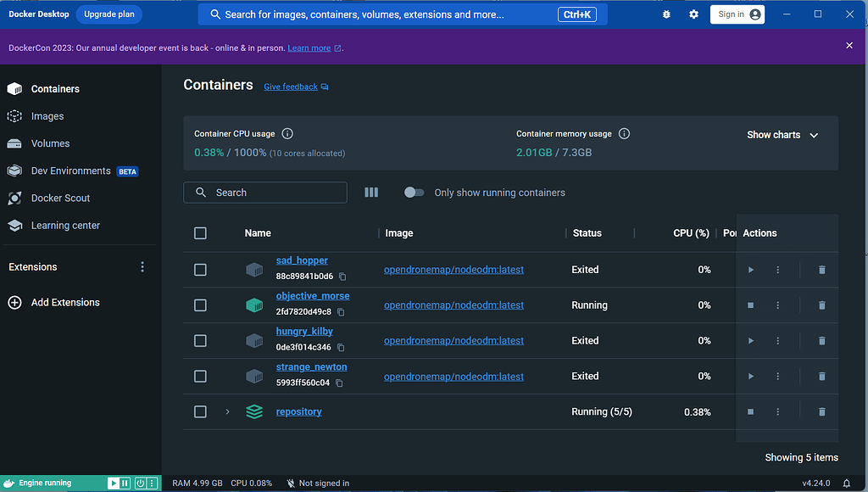Open the troubleshoot bug icon in the titlebar

(666, 14)
